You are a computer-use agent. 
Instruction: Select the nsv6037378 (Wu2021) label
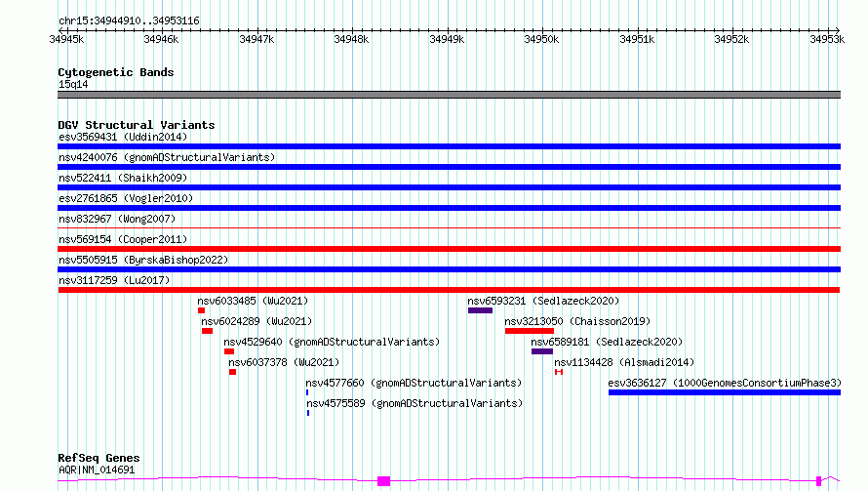pyautogui.click(x=284, y=362)
